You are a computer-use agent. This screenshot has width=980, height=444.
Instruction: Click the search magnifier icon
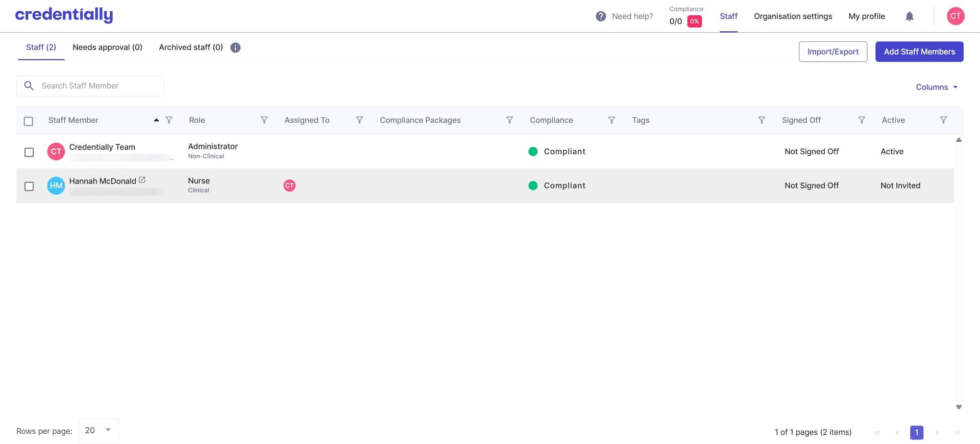[x=29, y=86]
